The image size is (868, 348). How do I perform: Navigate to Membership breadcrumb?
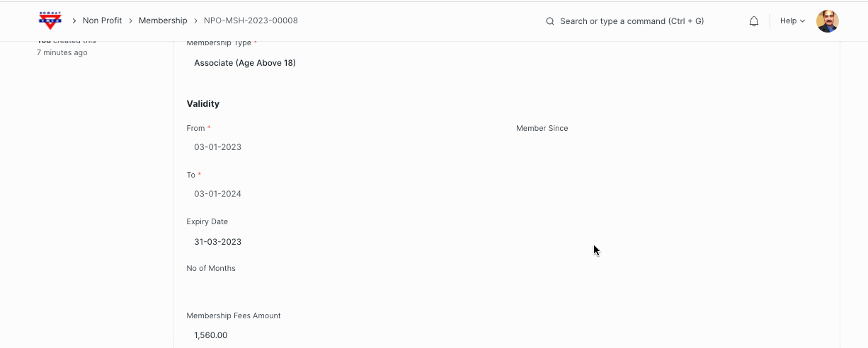tap(163, 21)
